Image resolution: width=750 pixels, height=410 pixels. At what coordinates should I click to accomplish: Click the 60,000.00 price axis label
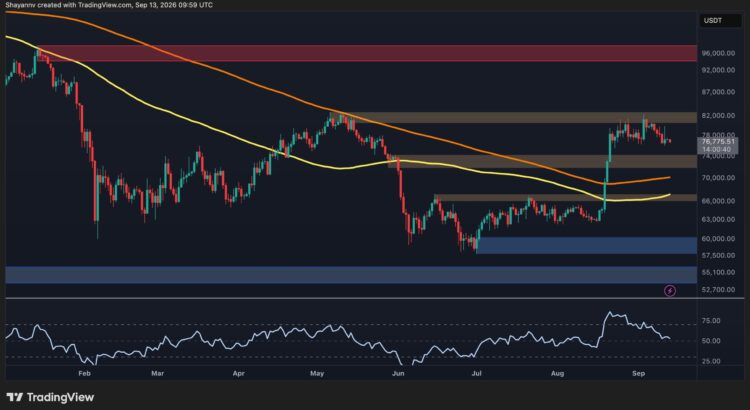click(718, 239)
